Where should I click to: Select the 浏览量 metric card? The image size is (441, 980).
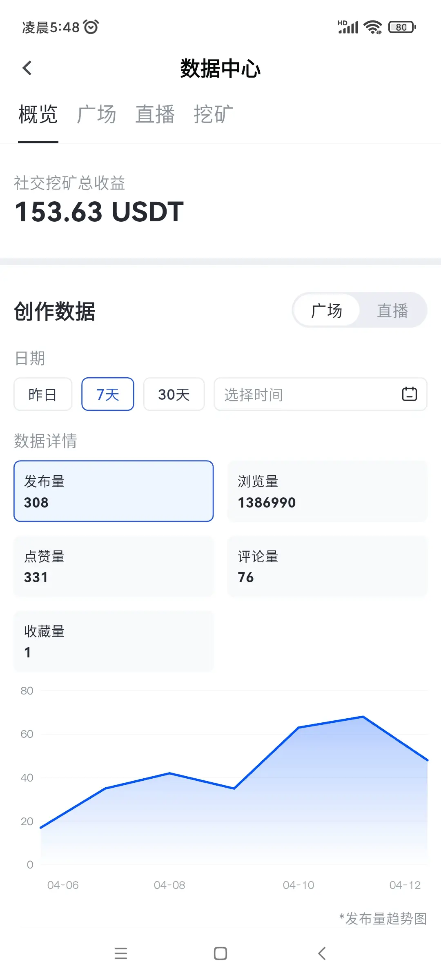click(327, 491)
